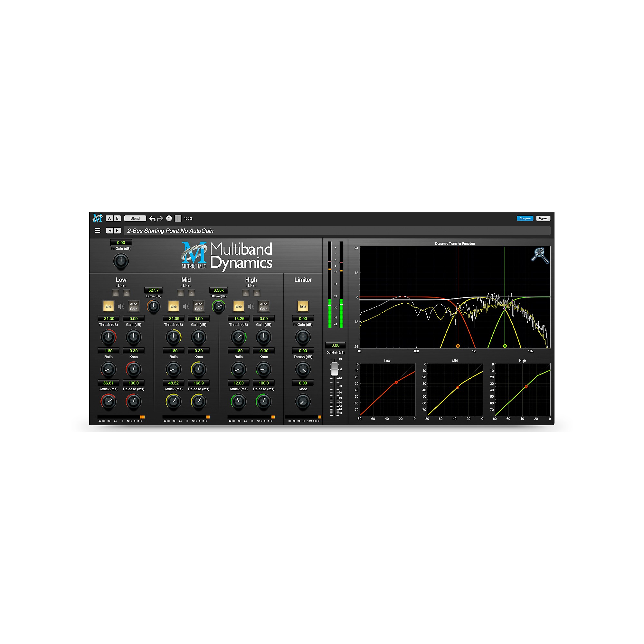Select preset slot A
This screenshot has width=644, height=644.
tap(109, 218)
